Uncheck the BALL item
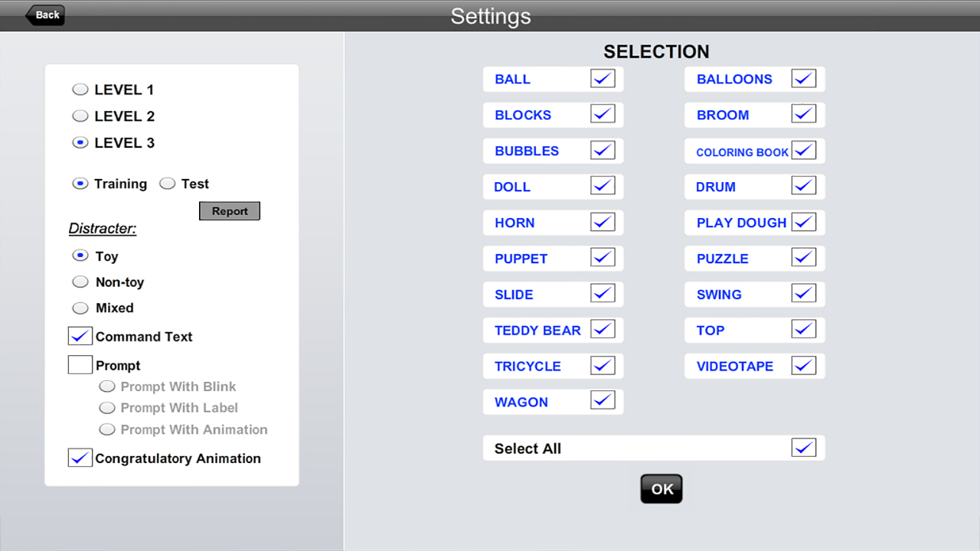980x551 pixels. (x=603, y=78)
